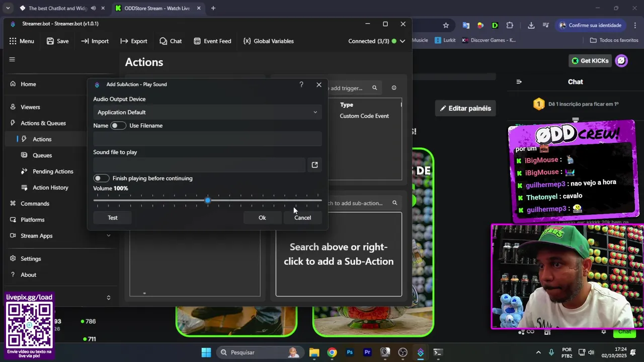
Task: Select the Custom Code Event trigger row
Action: 364,116
